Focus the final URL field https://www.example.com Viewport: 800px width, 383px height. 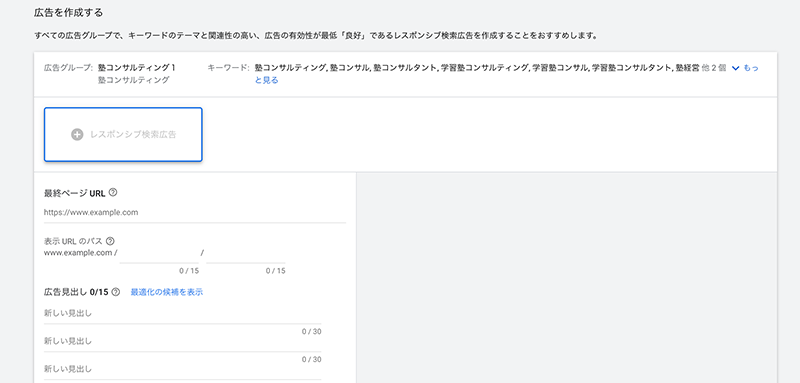coord(195,213)
